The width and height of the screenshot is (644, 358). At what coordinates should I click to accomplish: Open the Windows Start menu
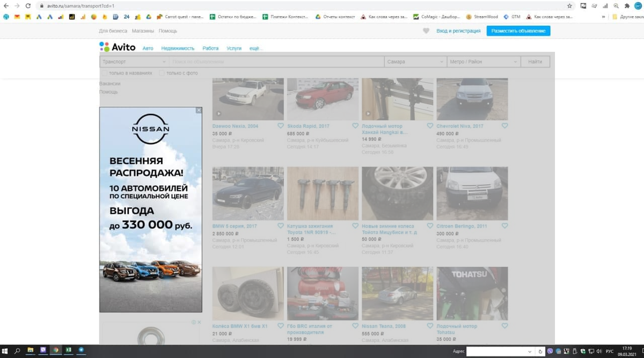(5, 351)
